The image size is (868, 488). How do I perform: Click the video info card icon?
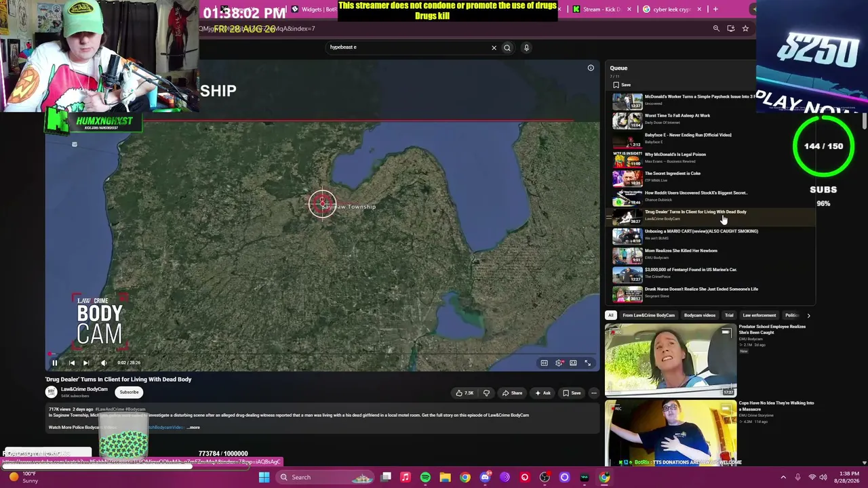591,68
